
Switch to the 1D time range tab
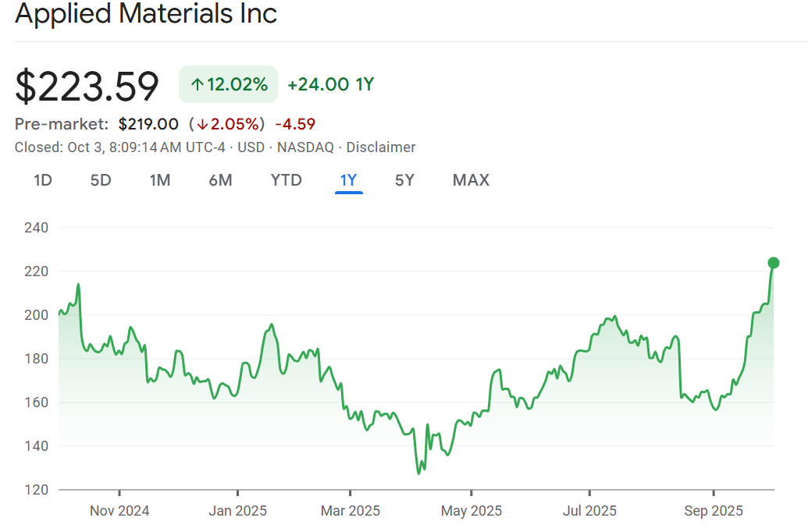pyautogui.click(x=43, y=180)
